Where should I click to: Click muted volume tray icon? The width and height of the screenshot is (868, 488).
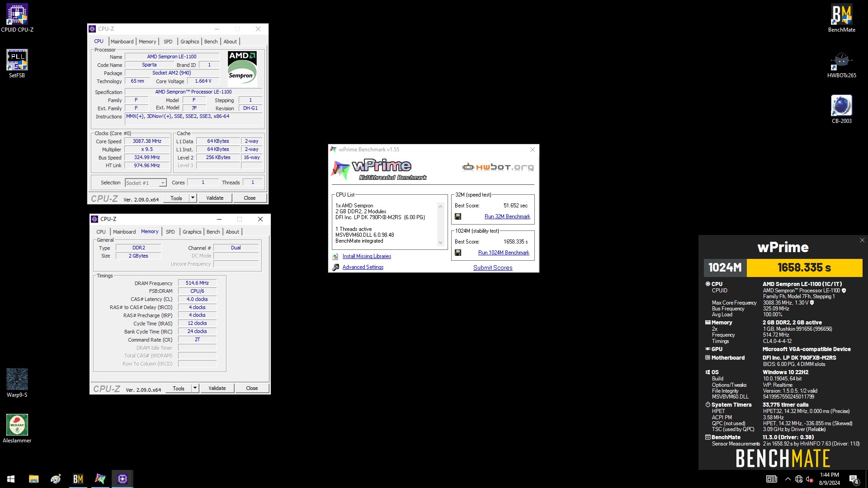coord(810,479)
